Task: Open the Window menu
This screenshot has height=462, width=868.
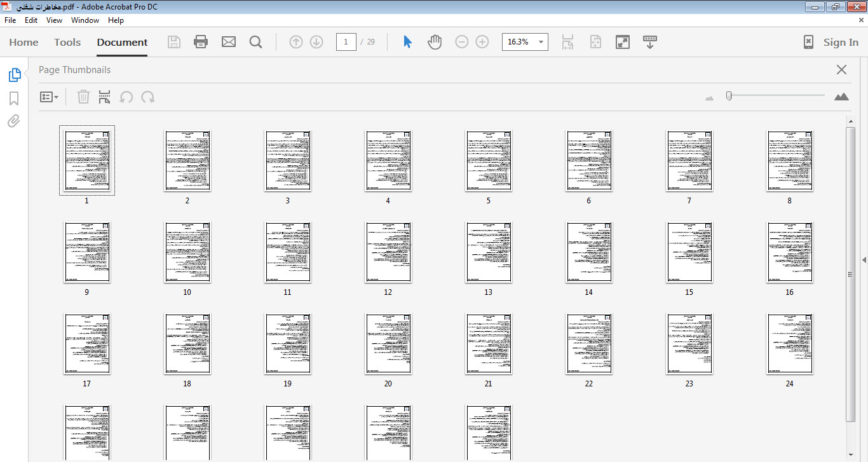Action: (x=85, y=20)
